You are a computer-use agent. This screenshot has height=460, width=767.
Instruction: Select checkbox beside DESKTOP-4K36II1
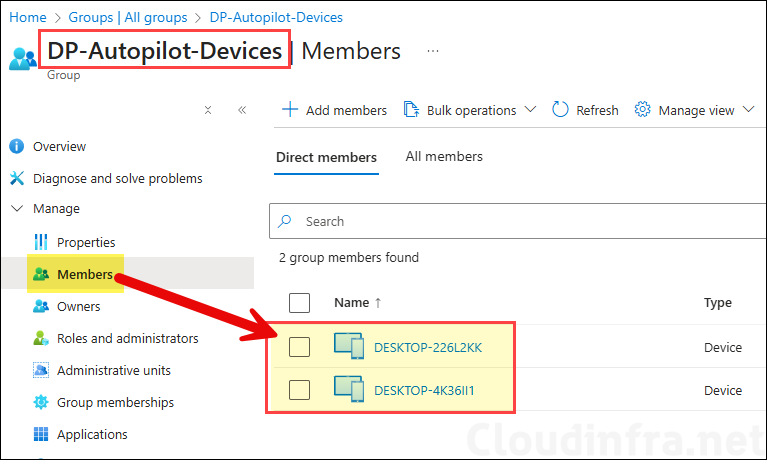pyautogui.click(x=299, y=389)
